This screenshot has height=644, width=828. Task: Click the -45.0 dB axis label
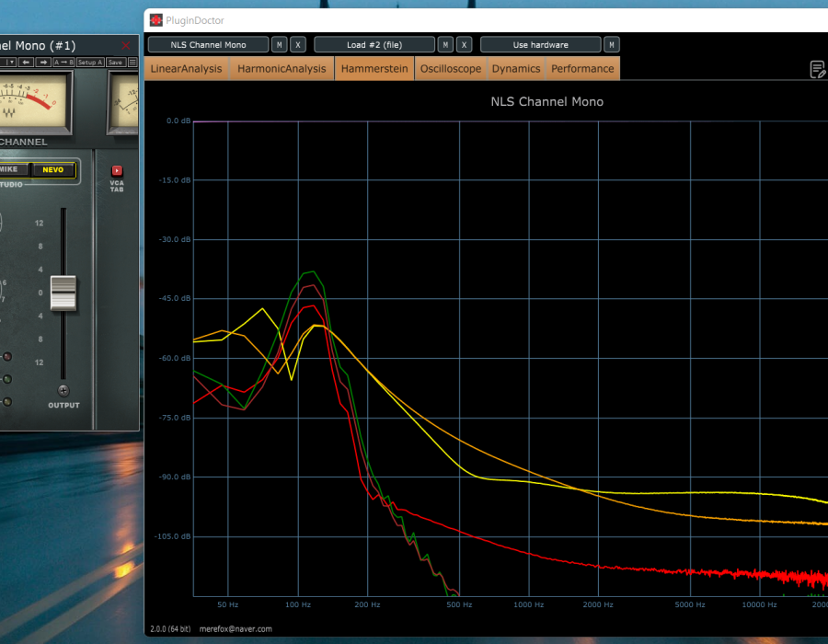point(175,298)
